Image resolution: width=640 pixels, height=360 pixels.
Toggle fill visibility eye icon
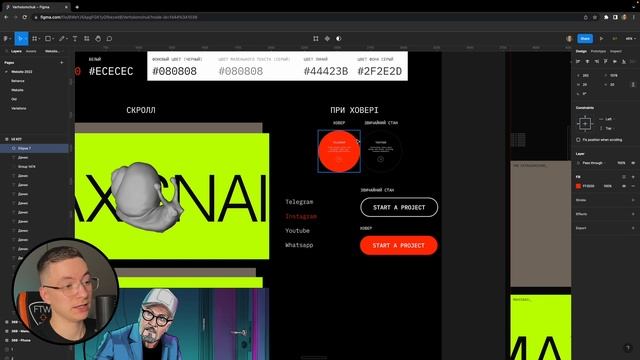click(x=624, y=186)
